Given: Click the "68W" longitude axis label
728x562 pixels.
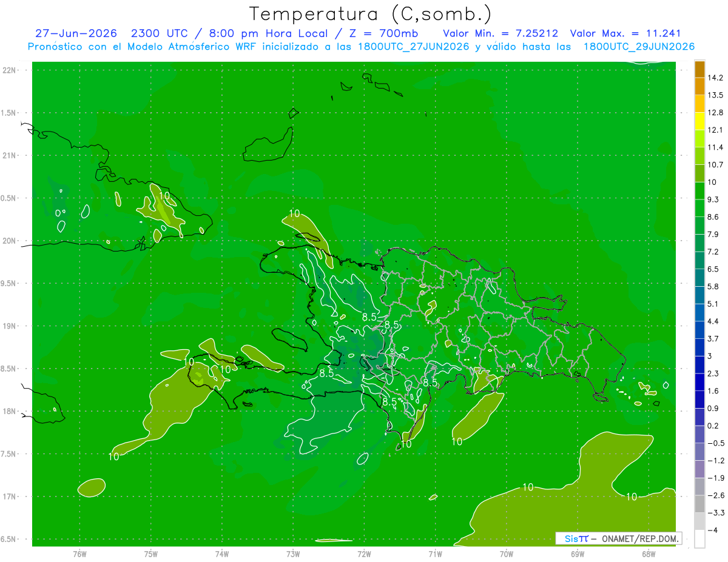Looking at the screenshot, I should pos(649,554).
